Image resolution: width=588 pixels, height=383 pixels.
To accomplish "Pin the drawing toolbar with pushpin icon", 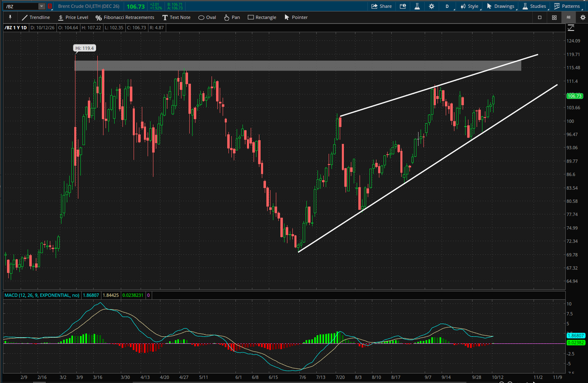I will coord(9,17).
